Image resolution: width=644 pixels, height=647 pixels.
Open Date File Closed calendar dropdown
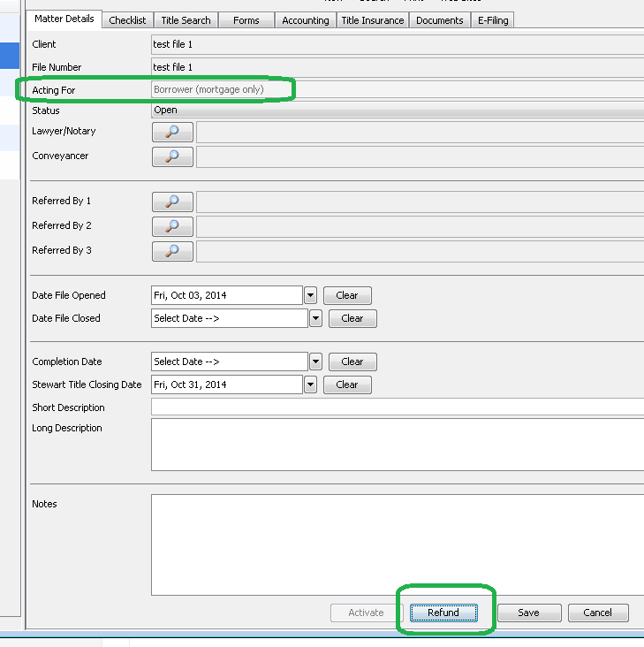[315, 318]
